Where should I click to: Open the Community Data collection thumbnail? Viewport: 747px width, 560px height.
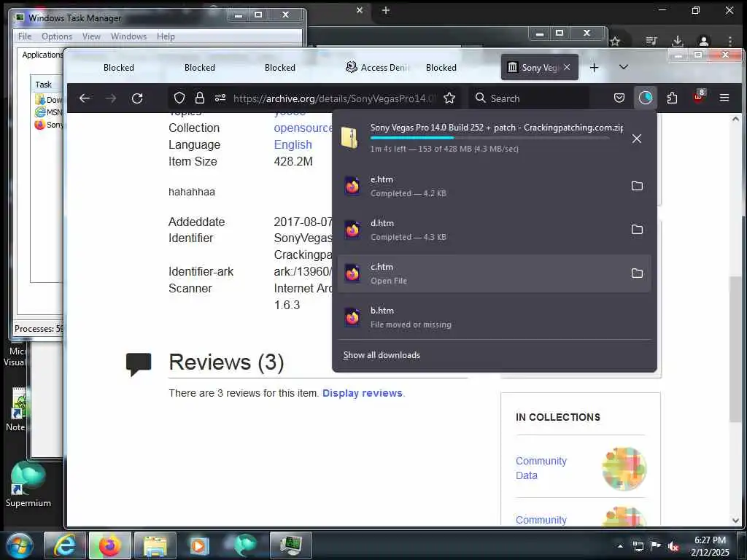coord(624,469)
